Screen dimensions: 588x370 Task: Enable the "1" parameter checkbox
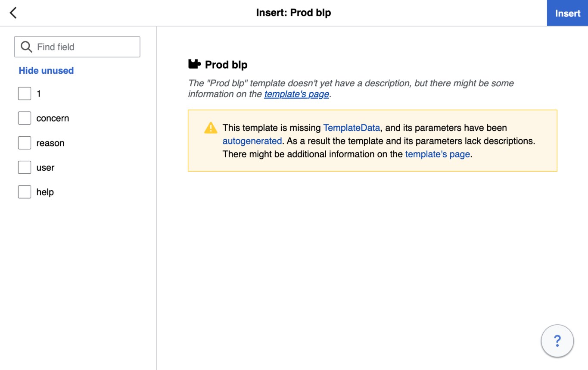25,94
